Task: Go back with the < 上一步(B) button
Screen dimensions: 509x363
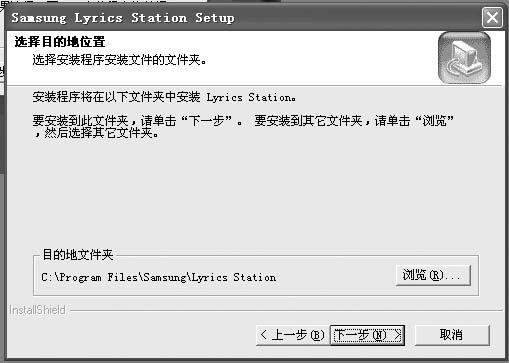Action: (x=292, y=335)
